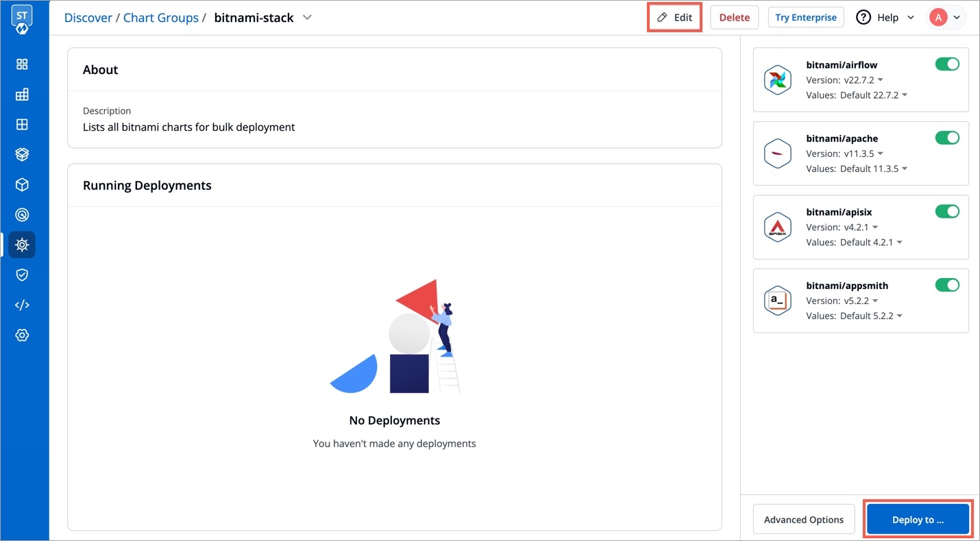Disable the bitnami/appsmith chart toggle
This screenshot has height=541, width=980.
tap(947, 285)
